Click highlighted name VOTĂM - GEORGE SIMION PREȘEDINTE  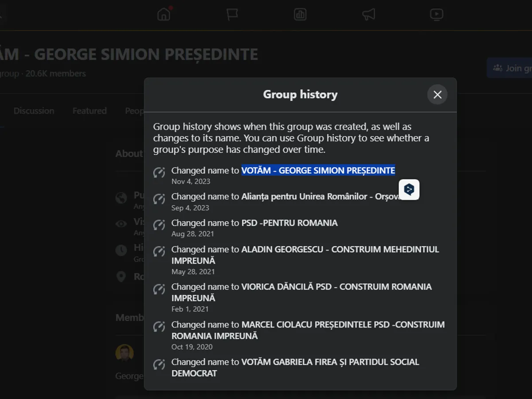pos(318,170)
